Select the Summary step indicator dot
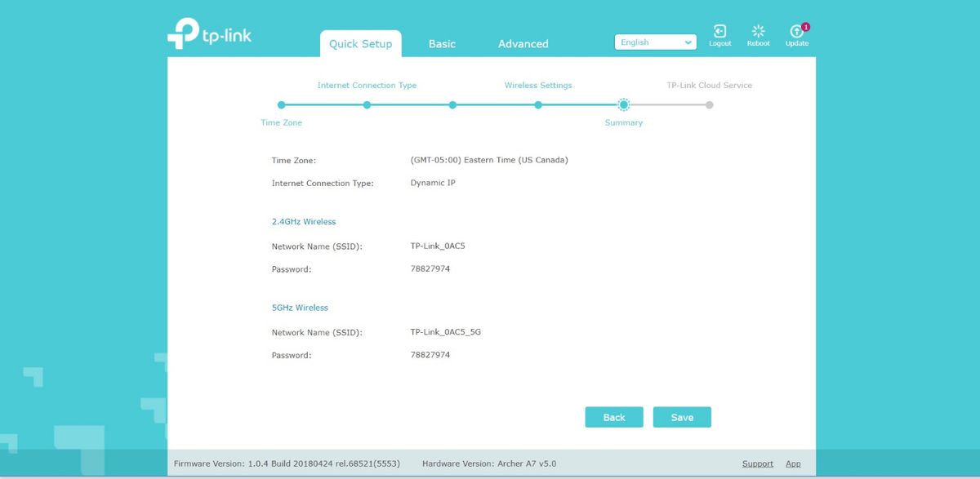 click(624, 104)
